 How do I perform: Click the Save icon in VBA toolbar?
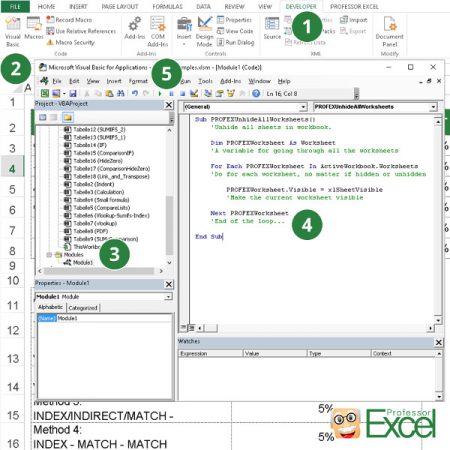[73, 94]
